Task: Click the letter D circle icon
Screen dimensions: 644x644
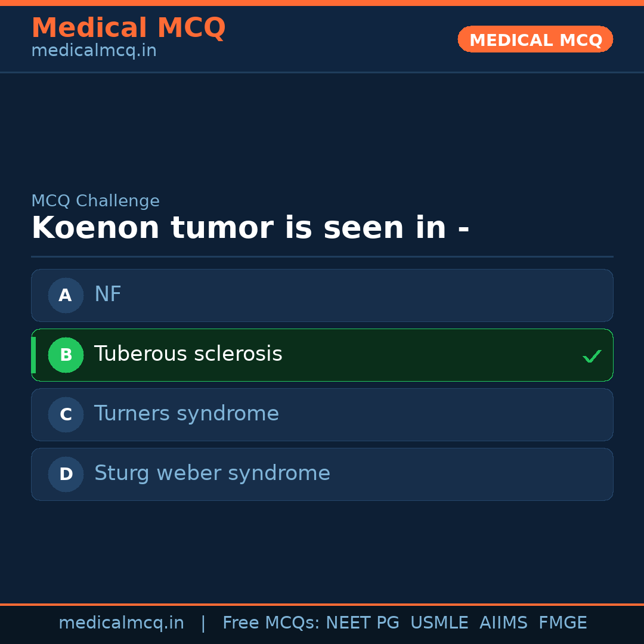Action: pos(66,474)
